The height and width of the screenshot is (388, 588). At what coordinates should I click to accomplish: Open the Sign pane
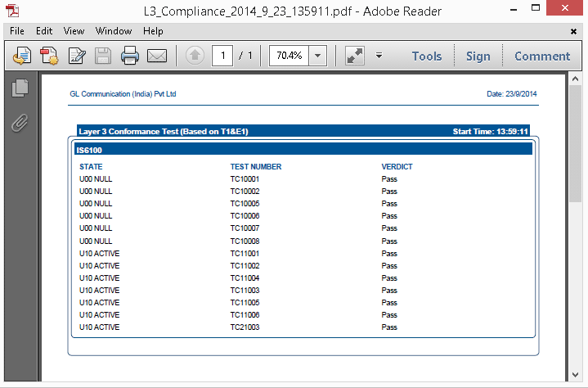pyautogui.click(x=478, y=56)
